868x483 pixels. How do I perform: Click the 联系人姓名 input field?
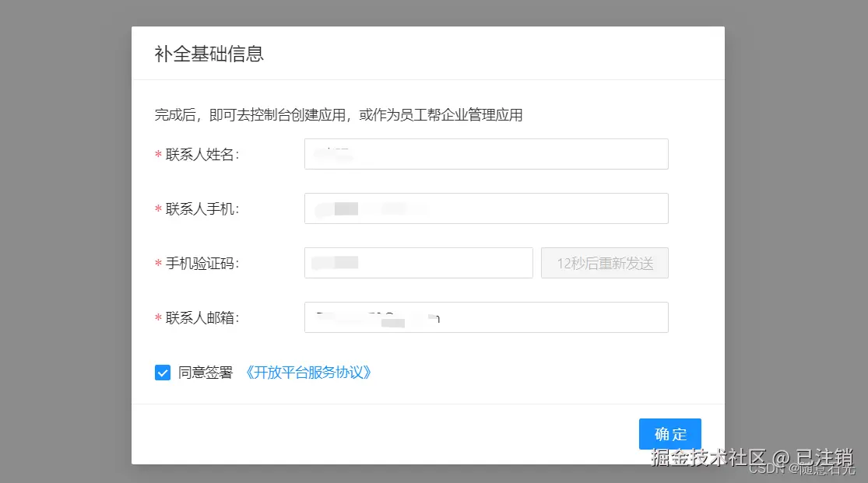click(x=486, y=153)
